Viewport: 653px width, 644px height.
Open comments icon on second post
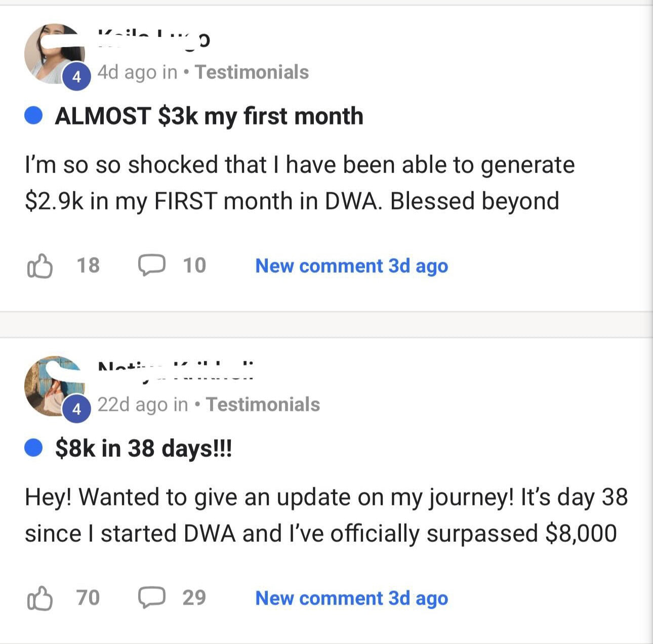(x=151, y=598)
